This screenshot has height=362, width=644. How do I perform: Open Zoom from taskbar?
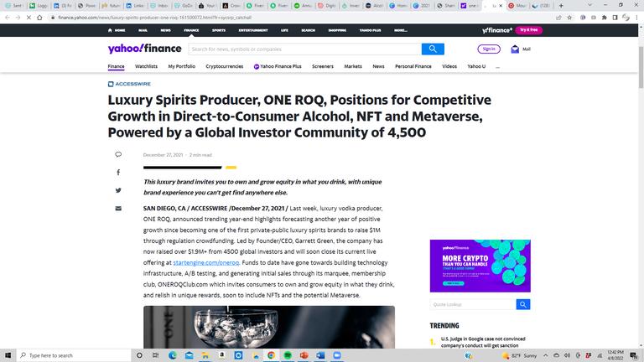coord(337,355)
